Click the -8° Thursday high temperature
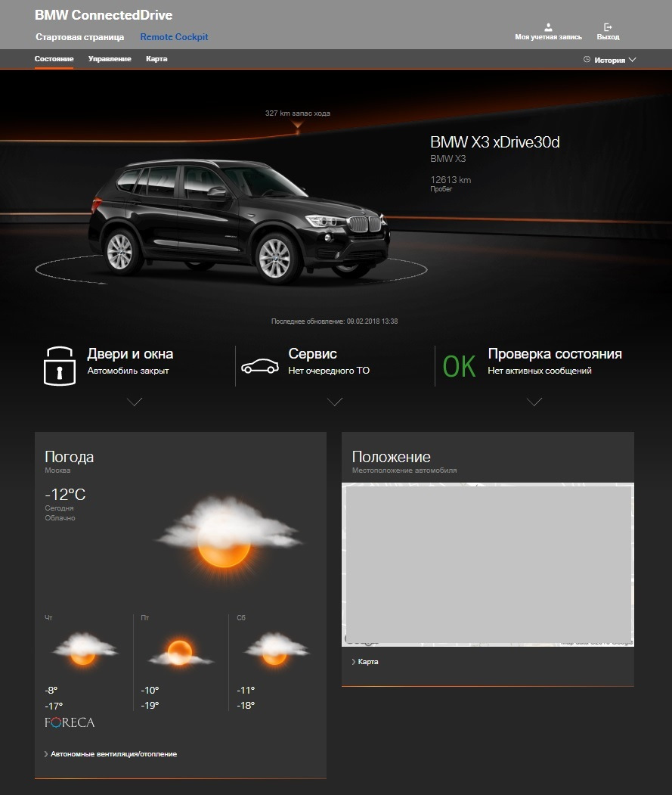The height and width of the screenshot is (795, 672). 51,690
